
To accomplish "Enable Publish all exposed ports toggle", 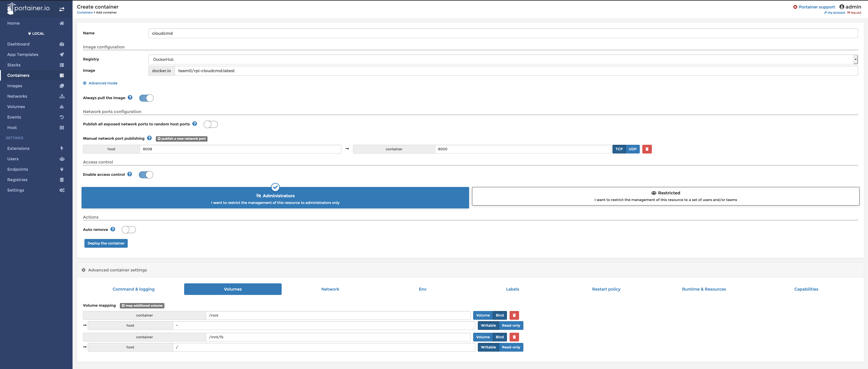I will point(211,124).
